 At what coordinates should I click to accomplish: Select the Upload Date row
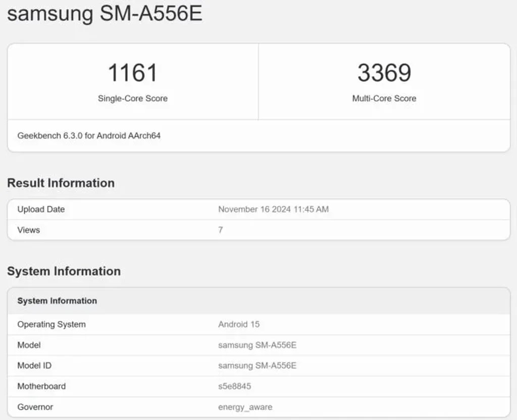pos(40,209)
